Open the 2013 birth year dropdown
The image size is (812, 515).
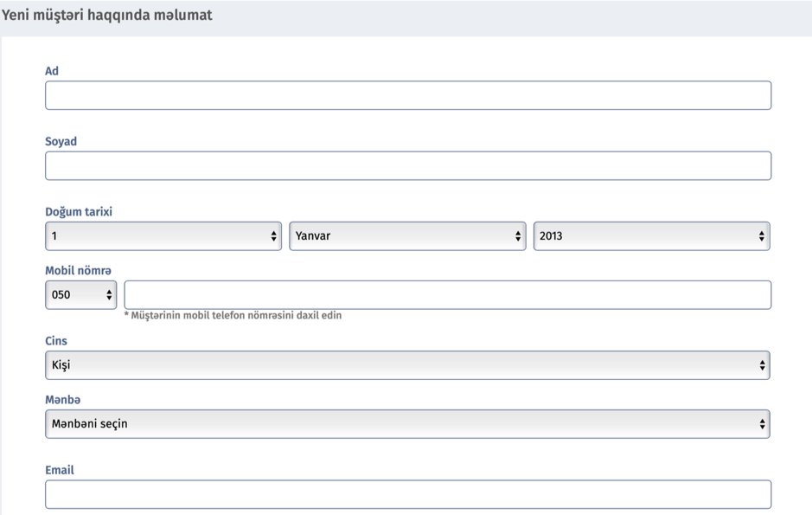pos(651,236)
